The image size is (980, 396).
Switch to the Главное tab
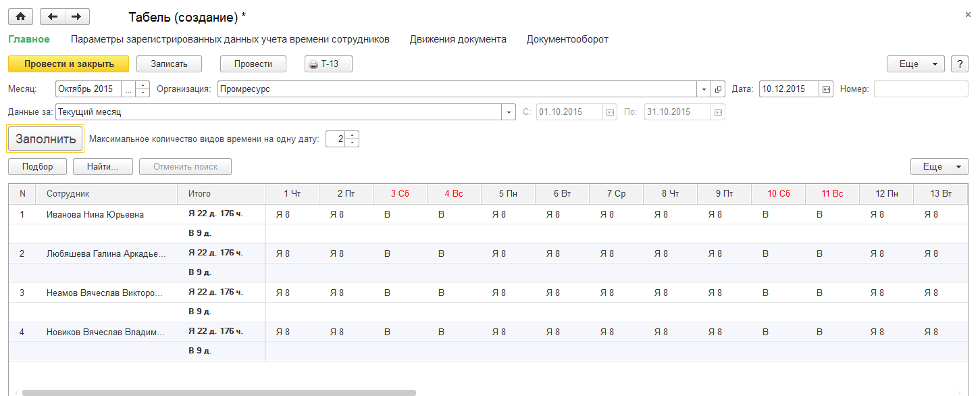pos(29,39)
